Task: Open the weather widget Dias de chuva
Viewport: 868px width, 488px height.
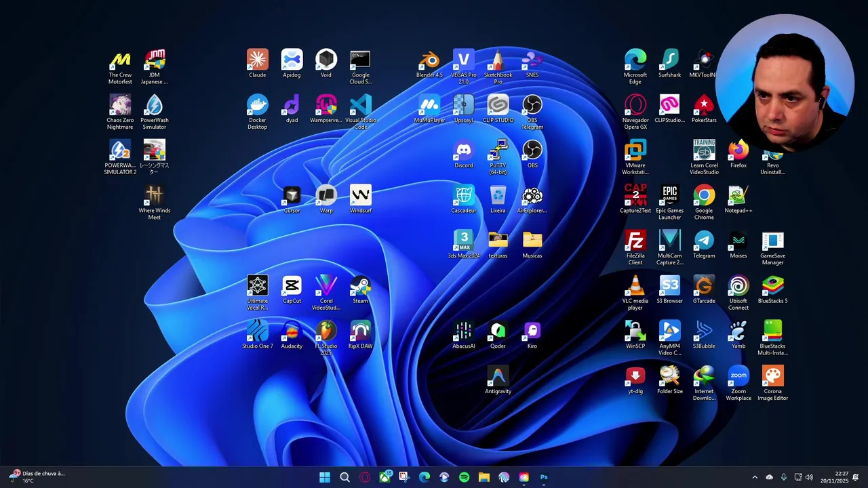Action: (37, 477)
